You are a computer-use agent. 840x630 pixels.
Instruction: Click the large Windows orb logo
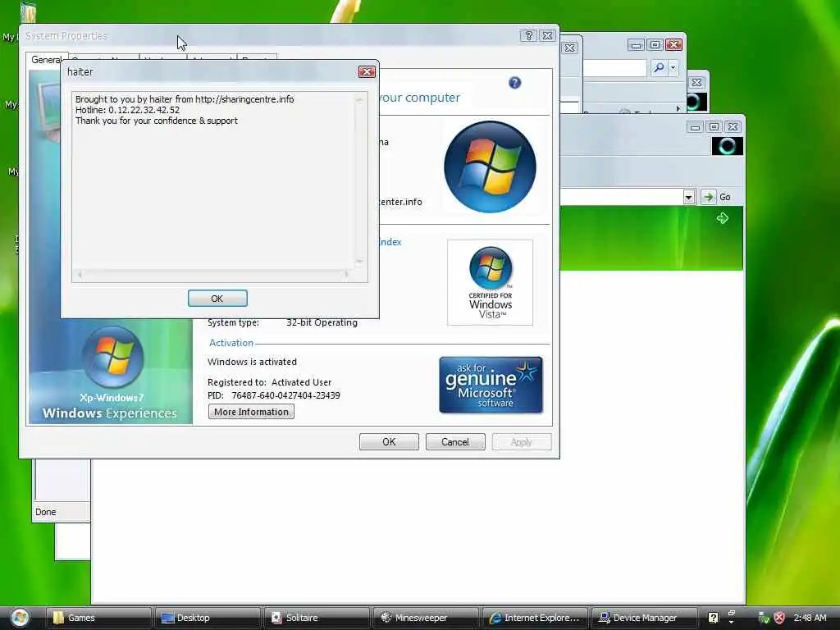(x=491, y=167)
